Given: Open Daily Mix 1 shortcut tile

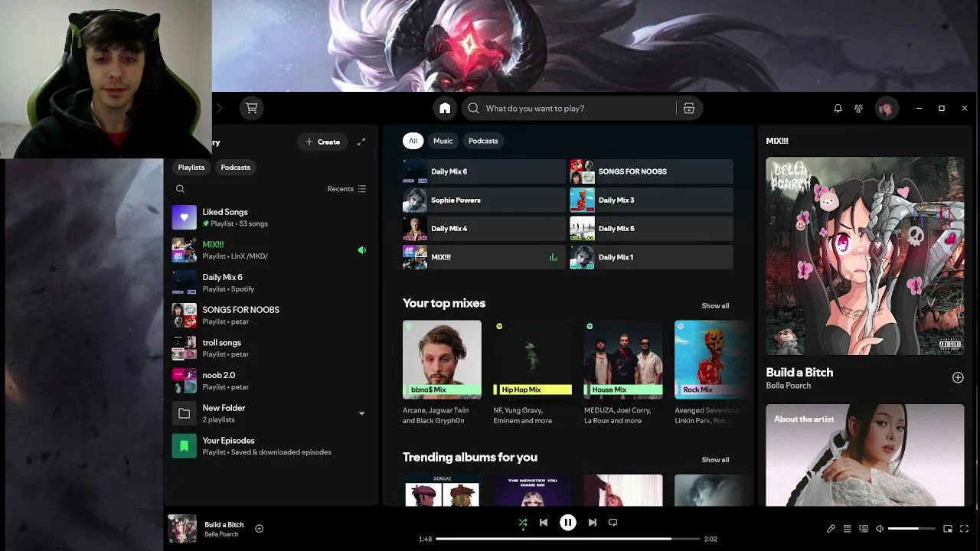Looking at the screenshot, I should coord(652,257).
